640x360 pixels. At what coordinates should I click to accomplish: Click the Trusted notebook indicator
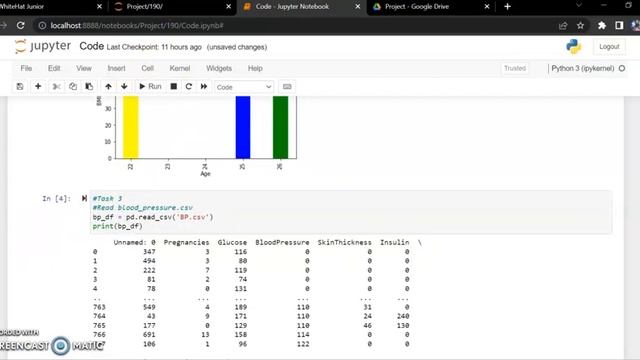coord(515,68)
